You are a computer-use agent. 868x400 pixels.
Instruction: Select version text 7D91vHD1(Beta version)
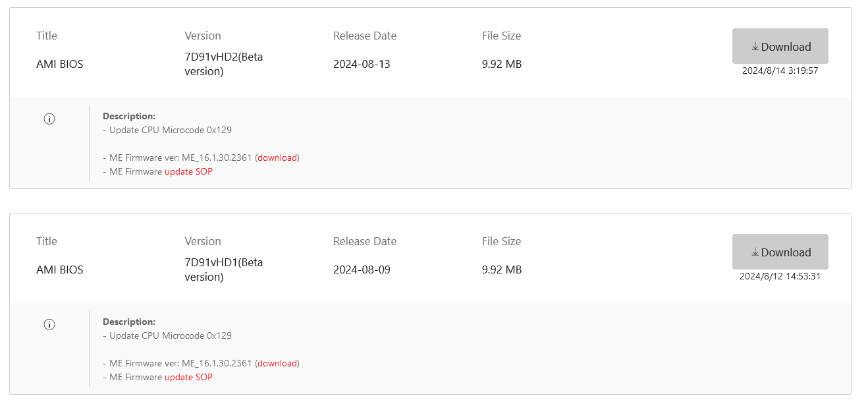pyautogui.click(x=224, y=270)
